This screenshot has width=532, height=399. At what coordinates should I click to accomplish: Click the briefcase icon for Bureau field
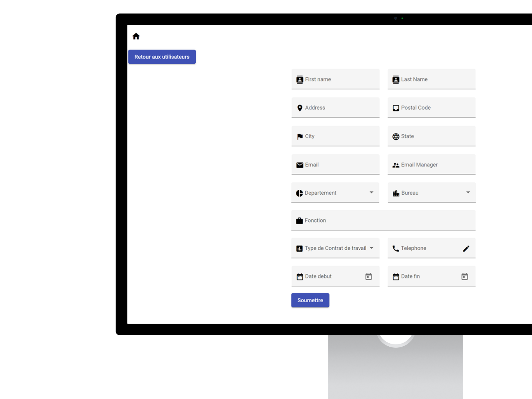[x=395, y=193]
